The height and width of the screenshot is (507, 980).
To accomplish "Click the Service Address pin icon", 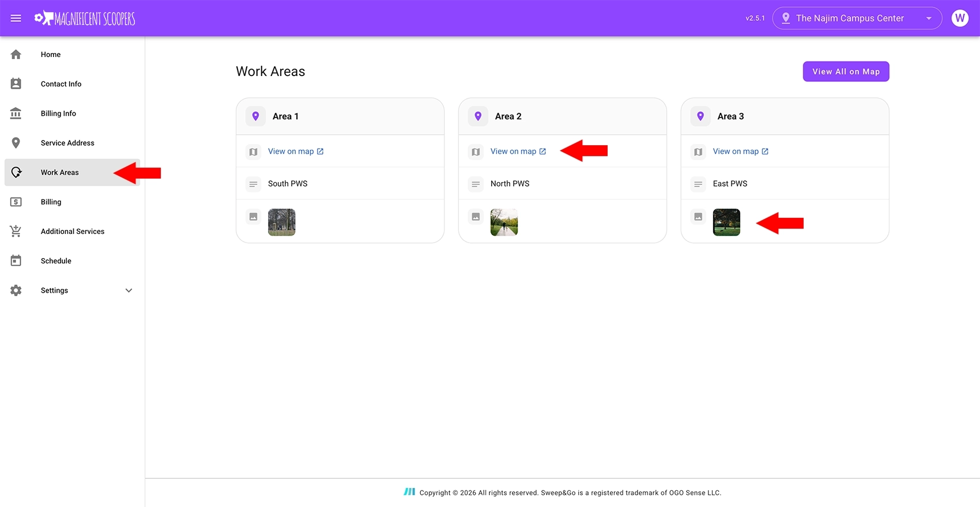I will tap(16, 143).
